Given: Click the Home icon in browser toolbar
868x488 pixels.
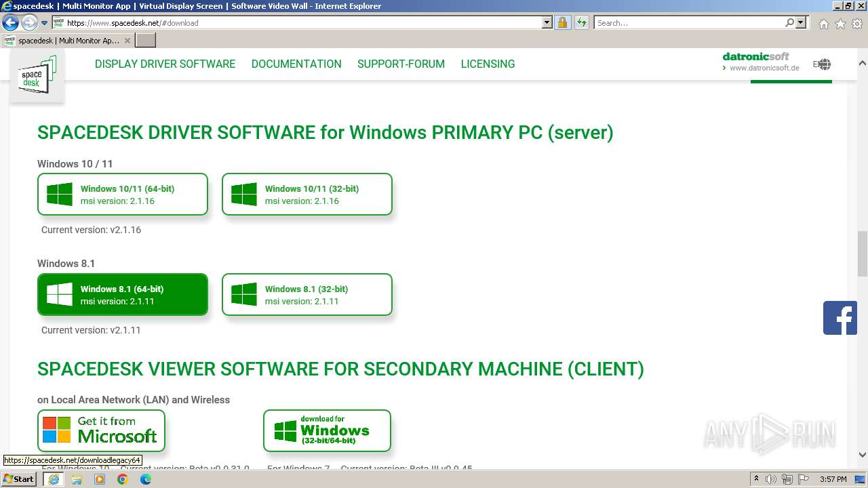Looking at the screenshot, I should pyautogui.click(x=823, y=24).
